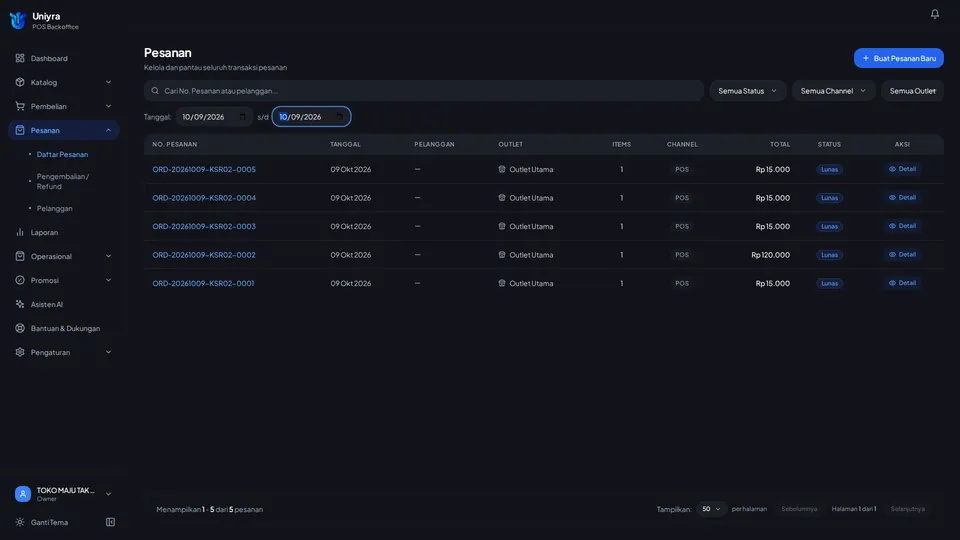View Detail of order KSR02-0003
The width and height of the screenshot is (960, 540).
902,226
